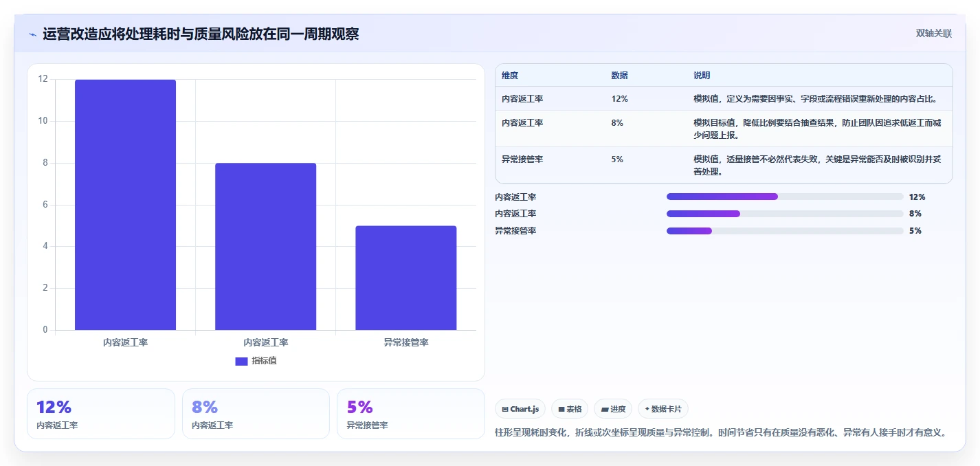The image size is (980, 466).
Task: Click the description starting 模拟目标值
Action: (x=817, y=129)
